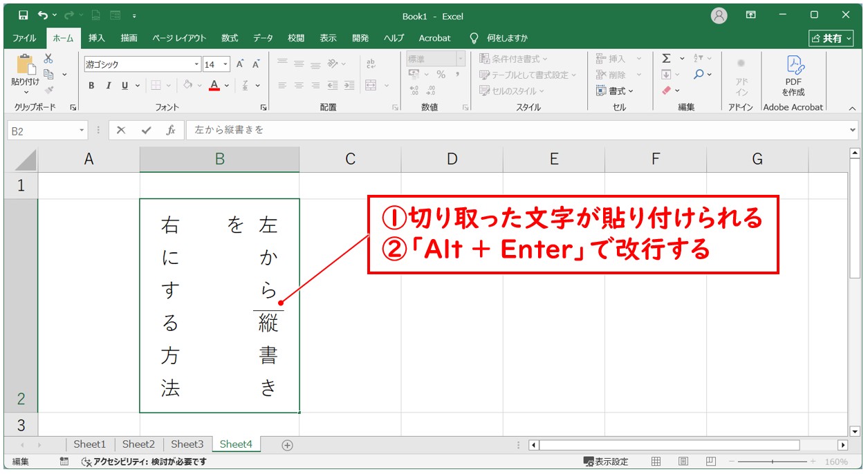Click the vertical scrollbar up arrow
The image size is (868, 474).
pos(855,153)
